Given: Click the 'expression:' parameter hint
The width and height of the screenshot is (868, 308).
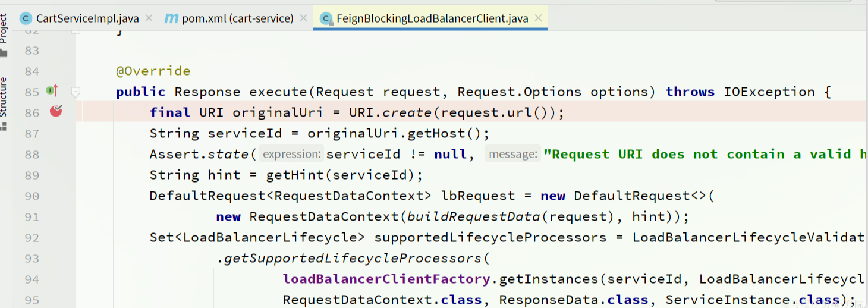Looking at the screenshot, I should (x=291, y=155).
